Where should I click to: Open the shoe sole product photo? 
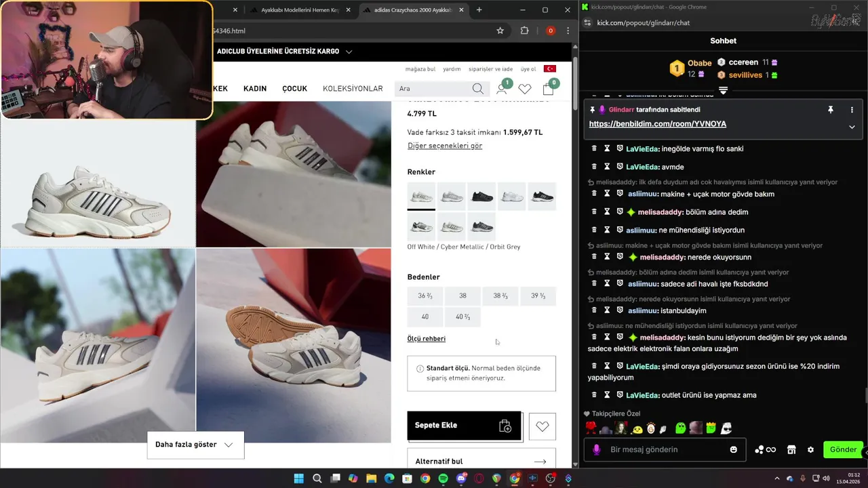click(294, 346)
